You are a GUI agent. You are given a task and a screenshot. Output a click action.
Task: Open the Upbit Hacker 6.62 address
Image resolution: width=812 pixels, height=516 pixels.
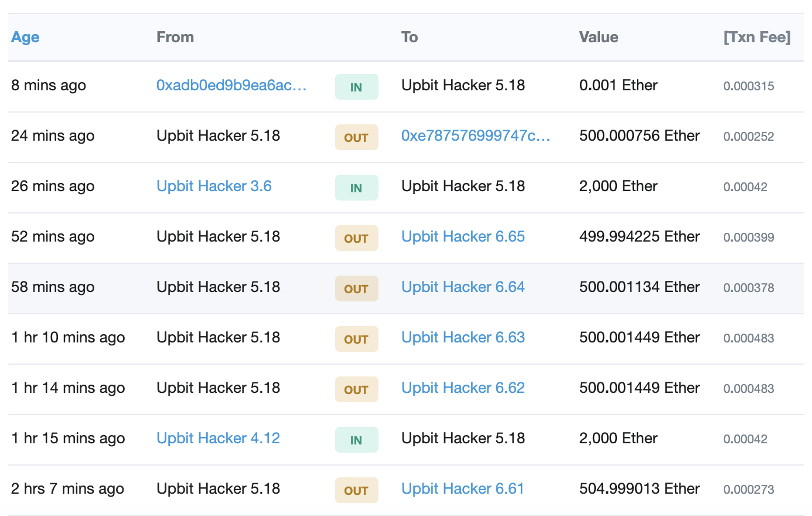[x=463, y=388]
